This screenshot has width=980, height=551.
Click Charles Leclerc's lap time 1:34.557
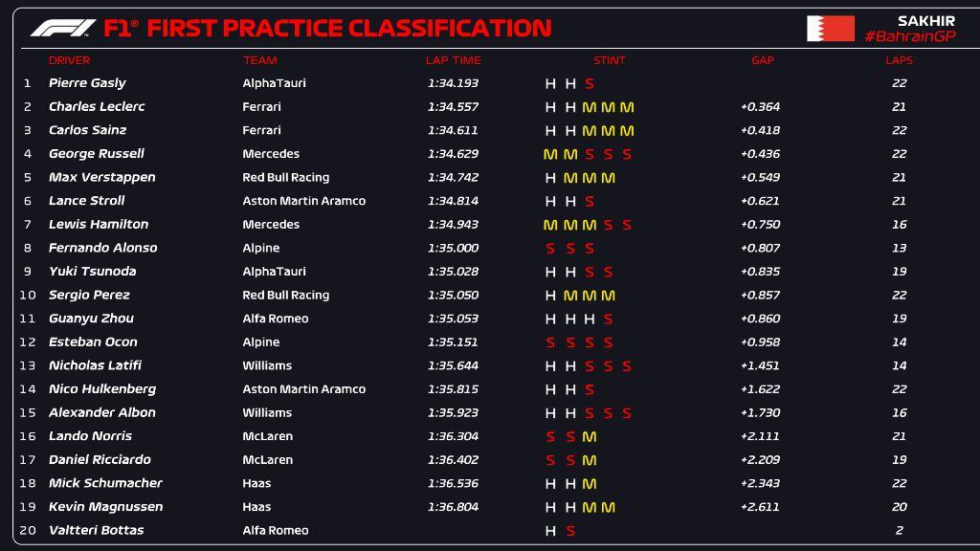453,107
